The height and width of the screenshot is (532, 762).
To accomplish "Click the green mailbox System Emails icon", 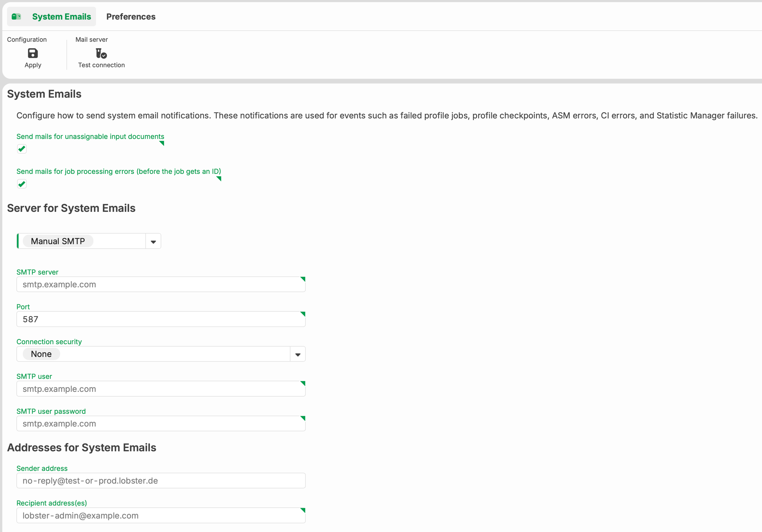I will [x=16, y=17].
